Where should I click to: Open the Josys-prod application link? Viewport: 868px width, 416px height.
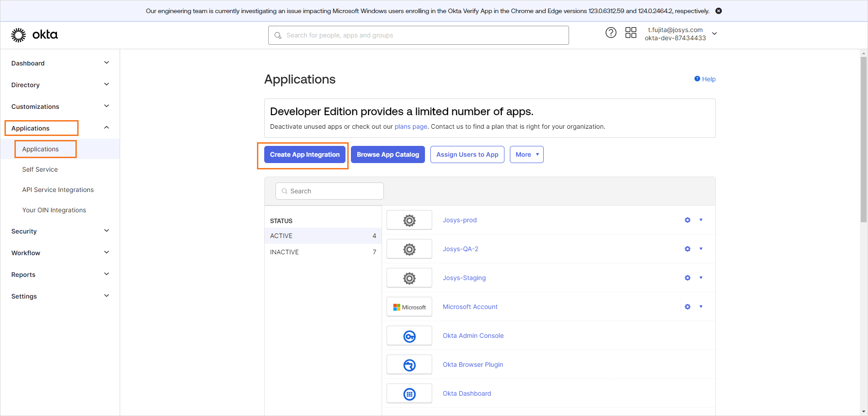[460, 220]
